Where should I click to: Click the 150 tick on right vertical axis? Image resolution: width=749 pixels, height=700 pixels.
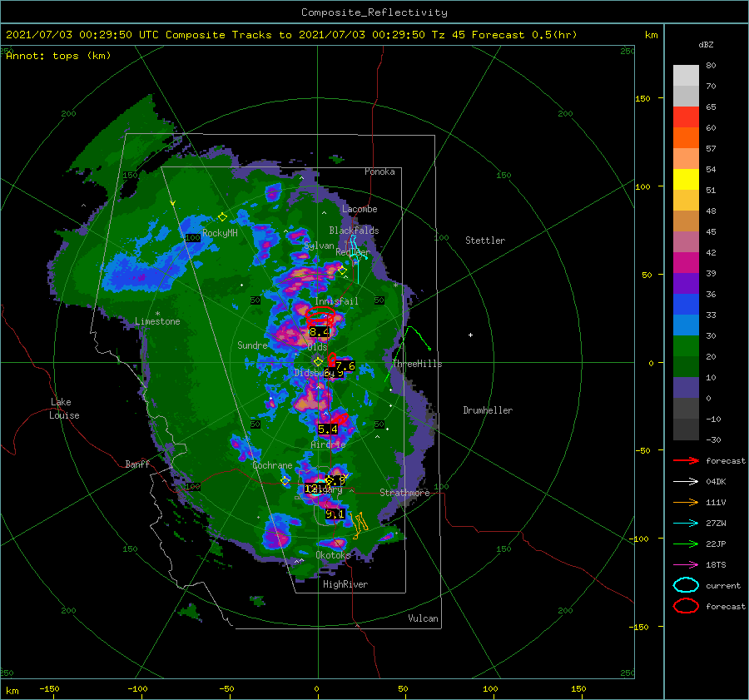pyautogui.click(x=642, y=98)
